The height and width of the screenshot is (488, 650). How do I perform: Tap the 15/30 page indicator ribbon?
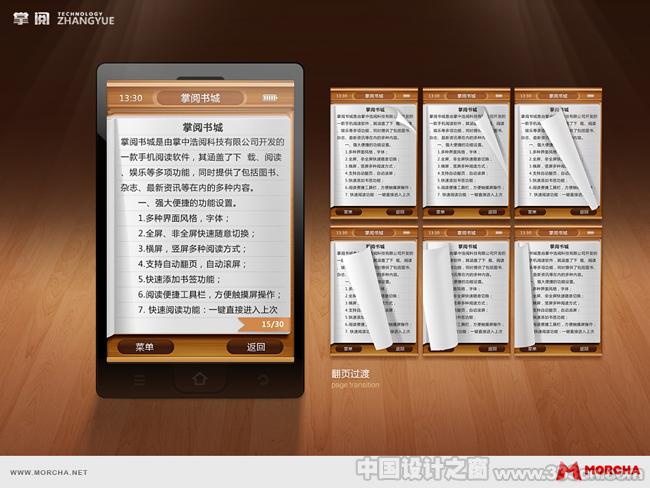pos(264,324)
